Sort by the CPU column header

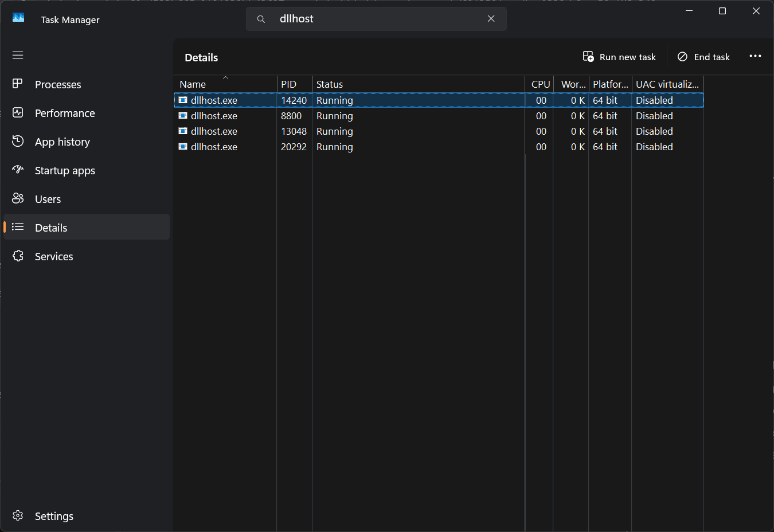(x=540, y=84)
